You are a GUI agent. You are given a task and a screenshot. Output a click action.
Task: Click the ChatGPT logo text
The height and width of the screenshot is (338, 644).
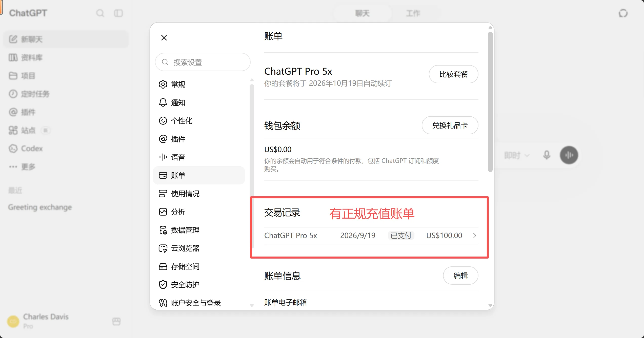(28, 13)
